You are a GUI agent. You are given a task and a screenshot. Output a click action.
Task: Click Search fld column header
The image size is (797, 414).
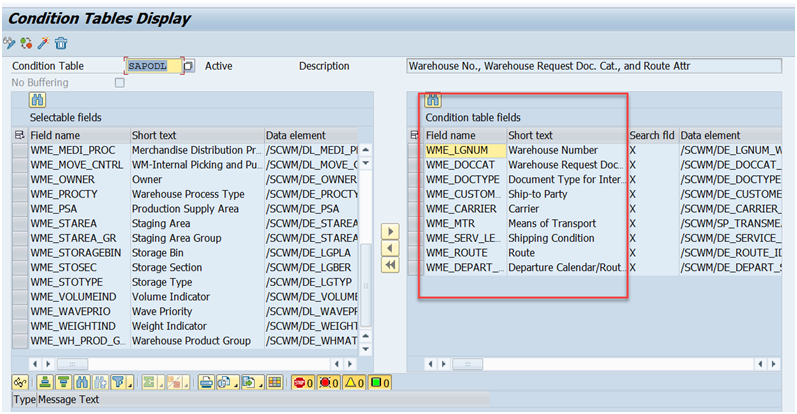pos(653,135)
